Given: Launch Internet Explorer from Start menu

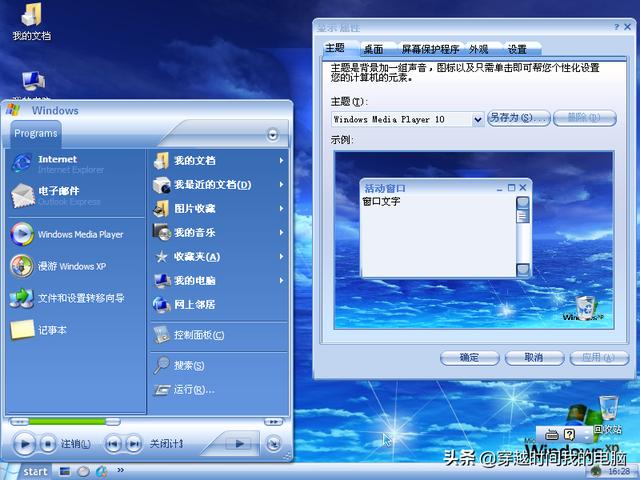Looking at the screenshot, I should [x=76, y=164].
